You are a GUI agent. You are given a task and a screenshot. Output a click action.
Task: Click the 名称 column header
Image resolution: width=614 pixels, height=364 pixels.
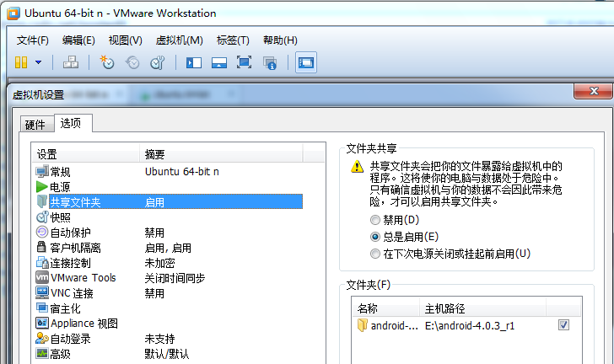(385, 308)
